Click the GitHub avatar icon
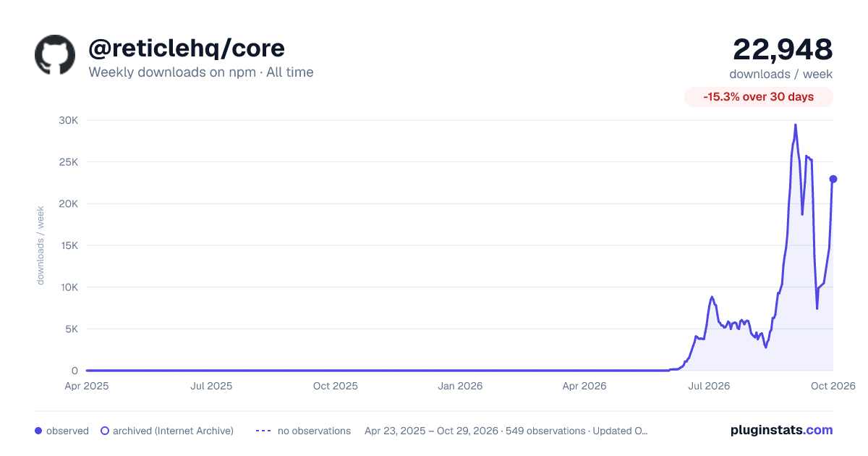This screenshot has height=456, width=868. [x=55, y=55]
